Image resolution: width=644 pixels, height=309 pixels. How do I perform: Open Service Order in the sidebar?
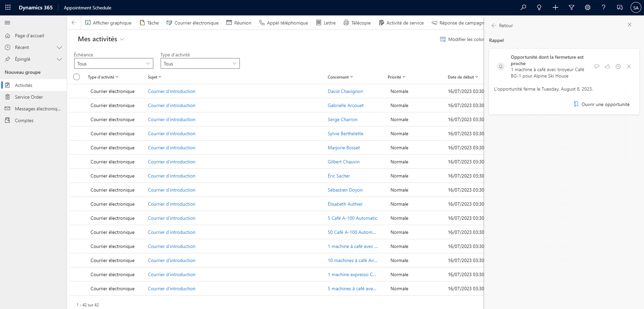(x=34, y=97)
